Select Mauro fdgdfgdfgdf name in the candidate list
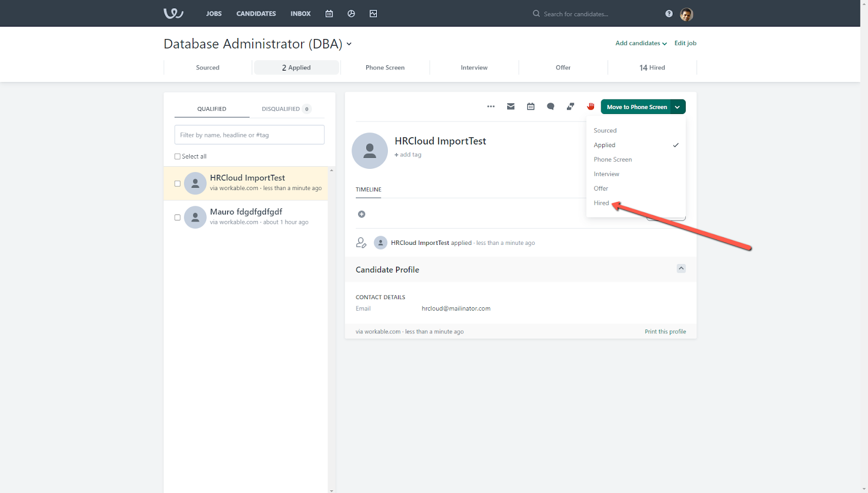The height and width of the screenshot is (493, 868). click(x=246, y=212)
